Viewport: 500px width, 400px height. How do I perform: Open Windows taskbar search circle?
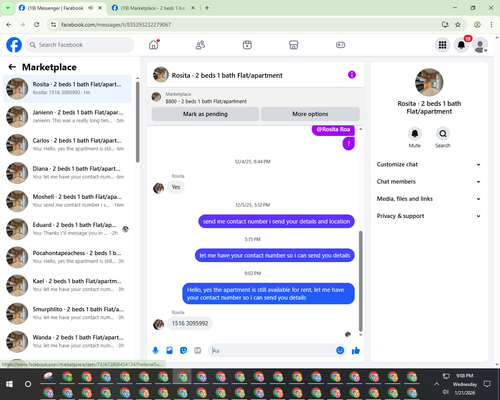tap(28, 384)
